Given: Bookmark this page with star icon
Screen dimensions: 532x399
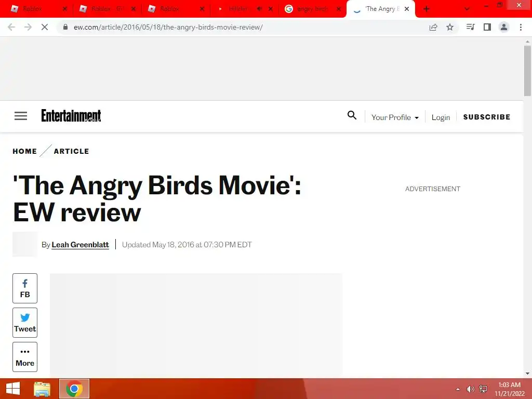Looking at the screenshot, I should 450,27.
